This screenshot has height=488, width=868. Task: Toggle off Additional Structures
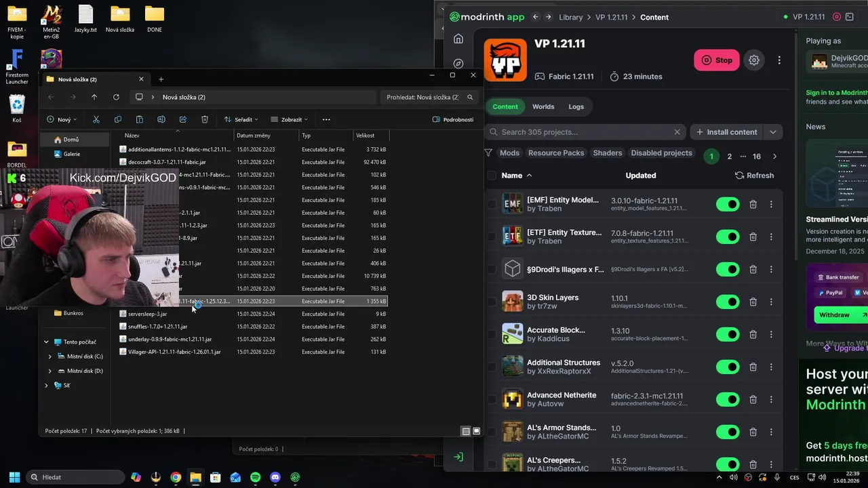click(728, 367)
